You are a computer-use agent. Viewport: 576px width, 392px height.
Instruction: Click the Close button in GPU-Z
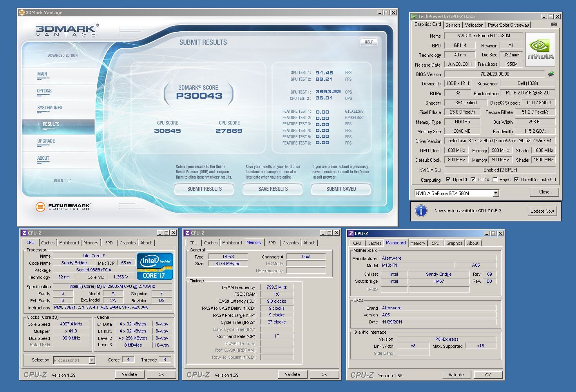point(544,192)
